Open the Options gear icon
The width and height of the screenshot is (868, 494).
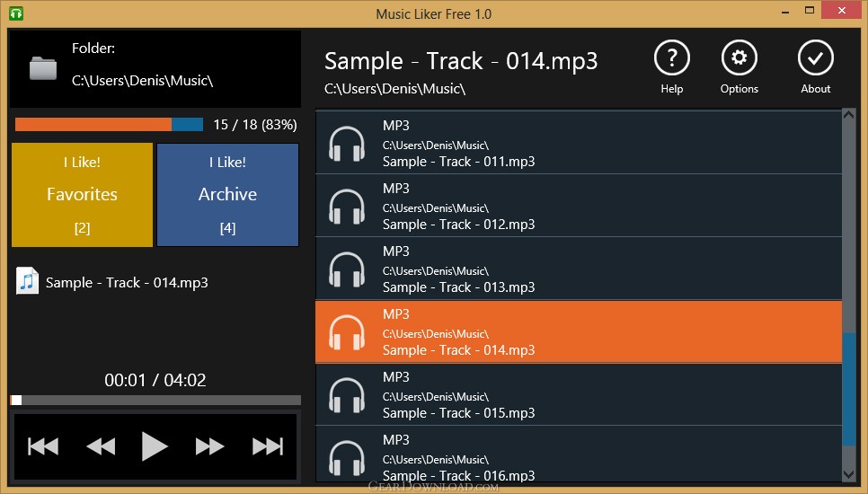739,58
